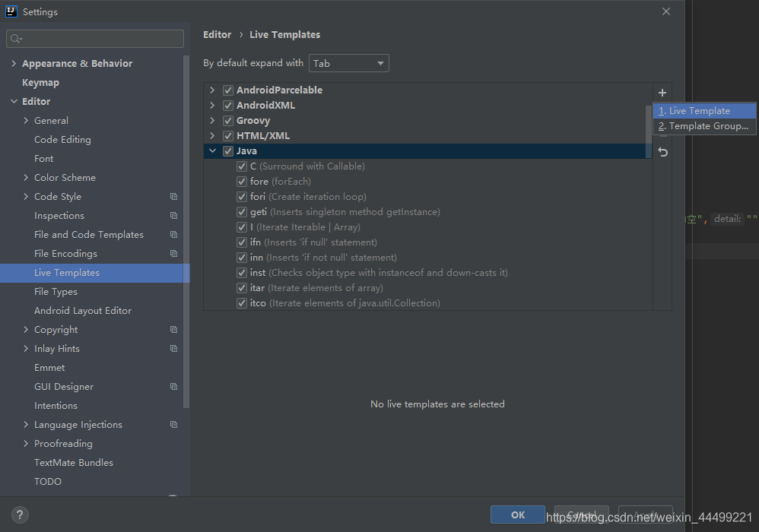Expand the General node chevron
Screen dimensions: 759x532
[26, 120]
